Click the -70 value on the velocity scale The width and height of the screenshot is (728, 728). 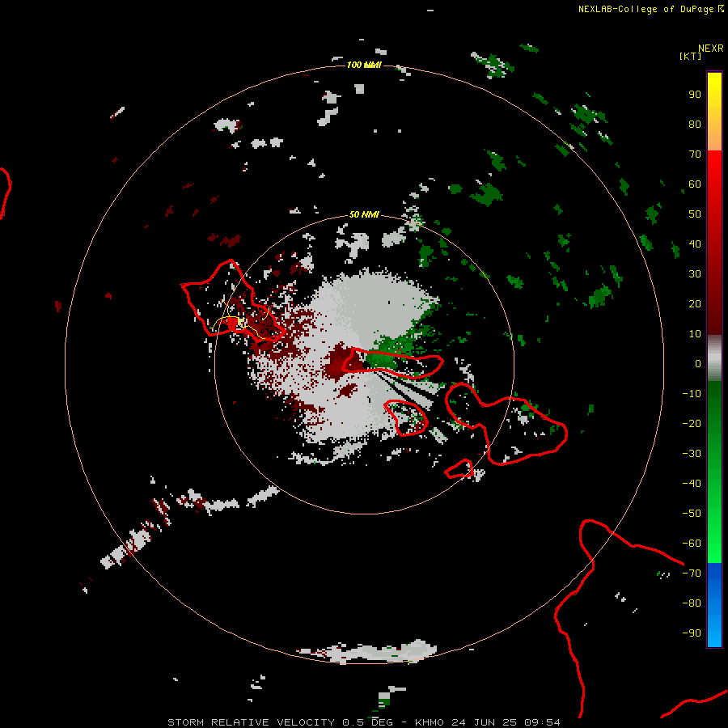tap(692, 574)
